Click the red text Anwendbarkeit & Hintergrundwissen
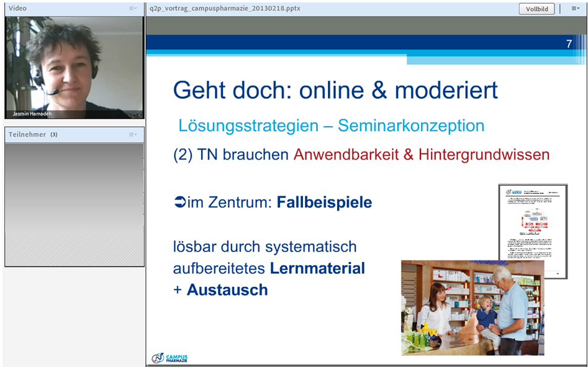 point(422,155)
